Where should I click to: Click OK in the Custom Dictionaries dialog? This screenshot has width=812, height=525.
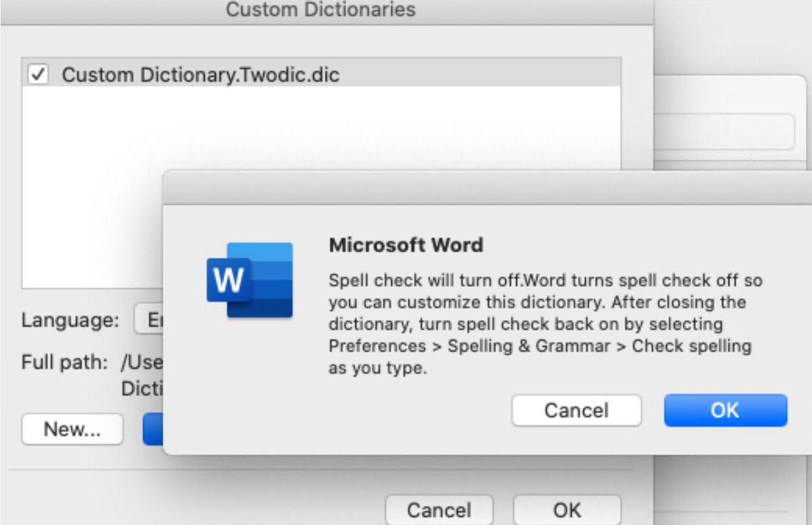[567, 510]
